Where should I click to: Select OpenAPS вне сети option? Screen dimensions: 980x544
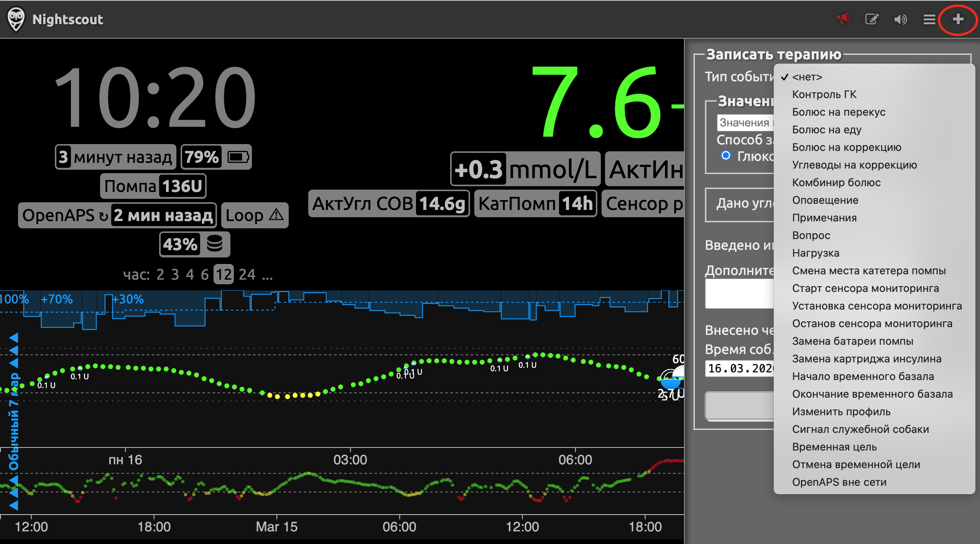coord(874,482)
